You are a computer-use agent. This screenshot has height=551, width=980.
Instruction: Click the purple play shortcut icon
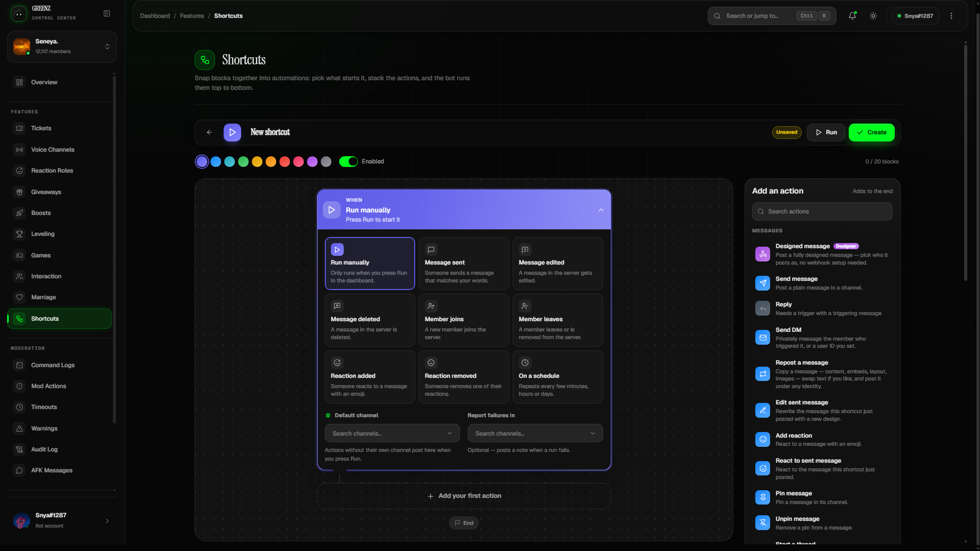(x=232, y=132)
